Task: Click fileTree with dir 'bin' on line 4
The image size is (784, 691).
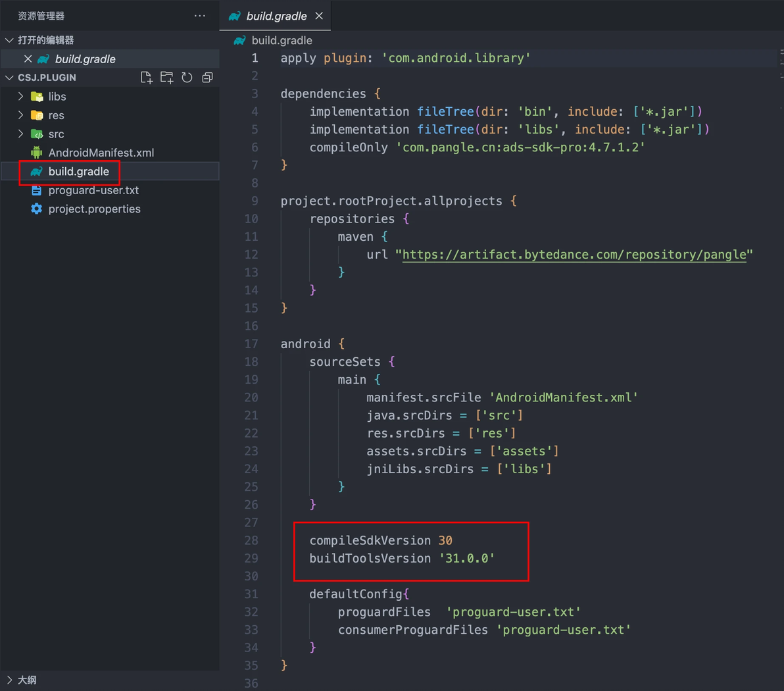Action: [445, 112]
